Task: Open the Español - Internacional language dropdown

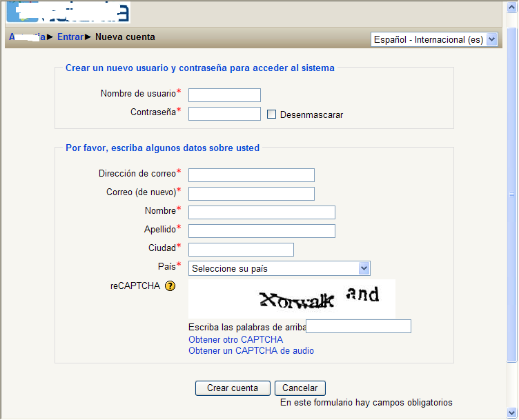Action: pos(434,39)
